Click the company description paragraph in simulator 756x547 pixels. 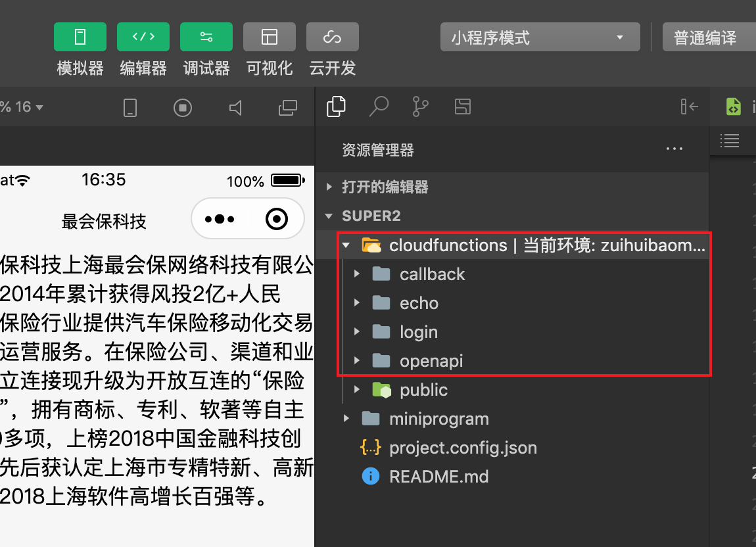coord(157,380)
